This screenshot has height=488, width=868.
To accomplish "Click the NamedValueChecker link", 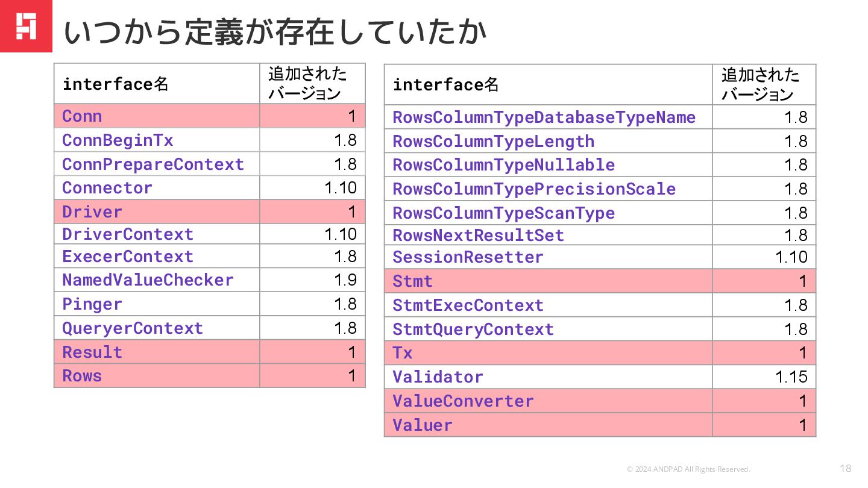I will tap(148, 280).
